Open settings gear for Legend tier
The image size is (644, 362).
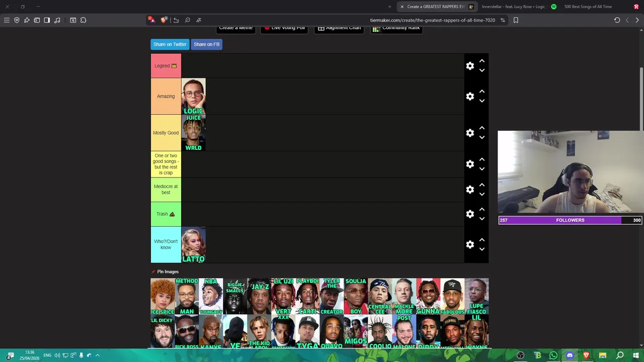tap(470, 66)
